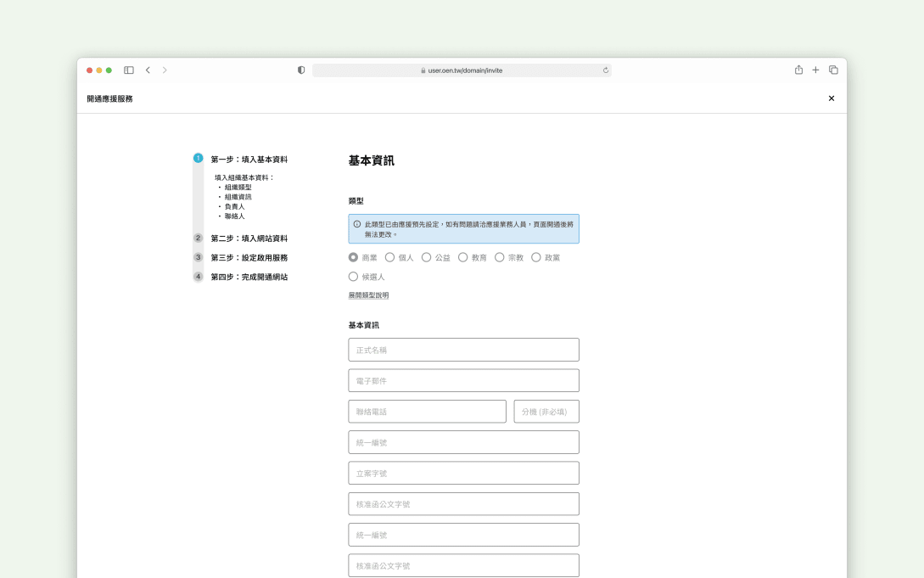
Task: Click the Share icon in the toolbar
Action: point(798,70)
